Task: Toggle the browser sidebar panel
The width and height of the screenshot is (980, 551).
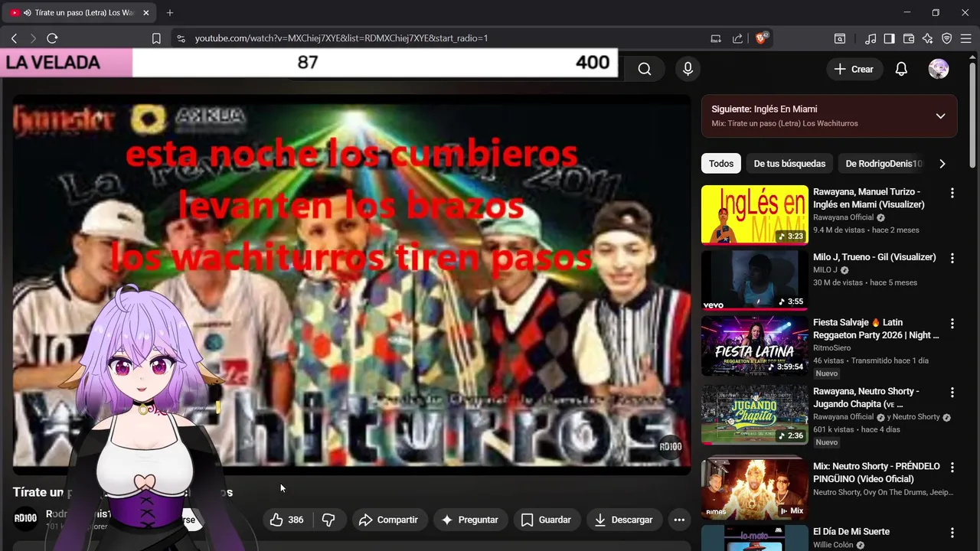Action: (889, 38)
